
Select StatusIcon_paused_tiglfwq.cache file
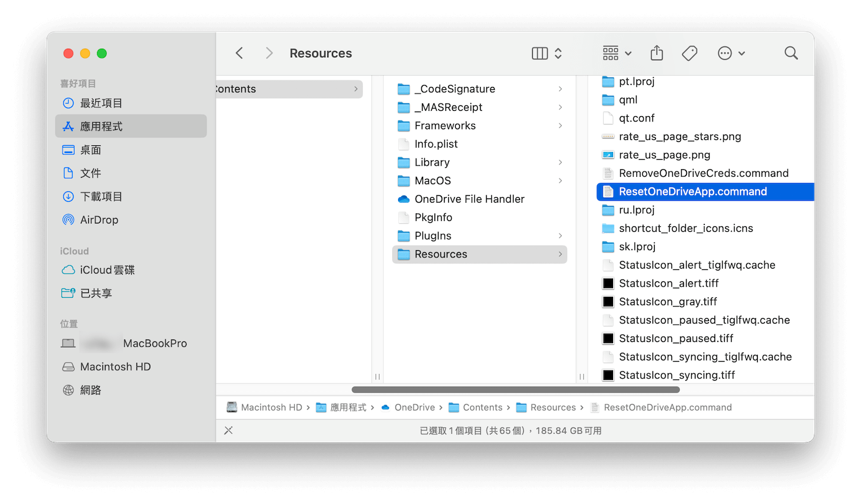705,320
